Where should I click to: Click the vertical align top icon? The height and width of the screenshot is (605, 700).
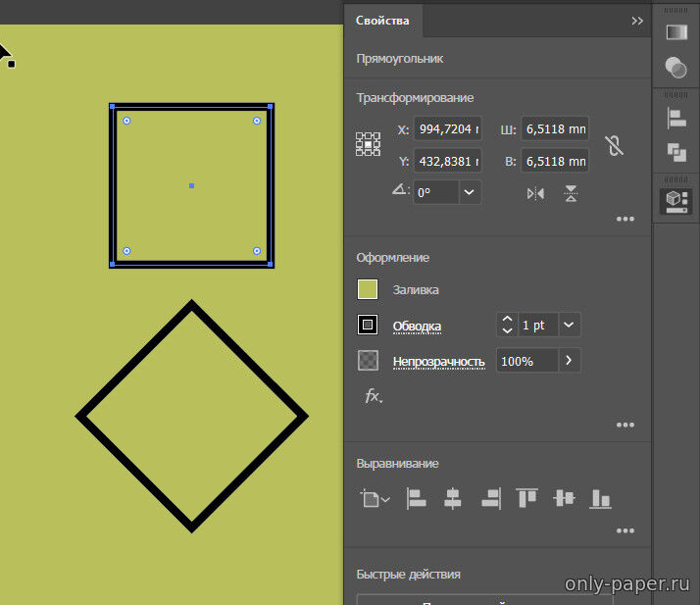[527, 498]
